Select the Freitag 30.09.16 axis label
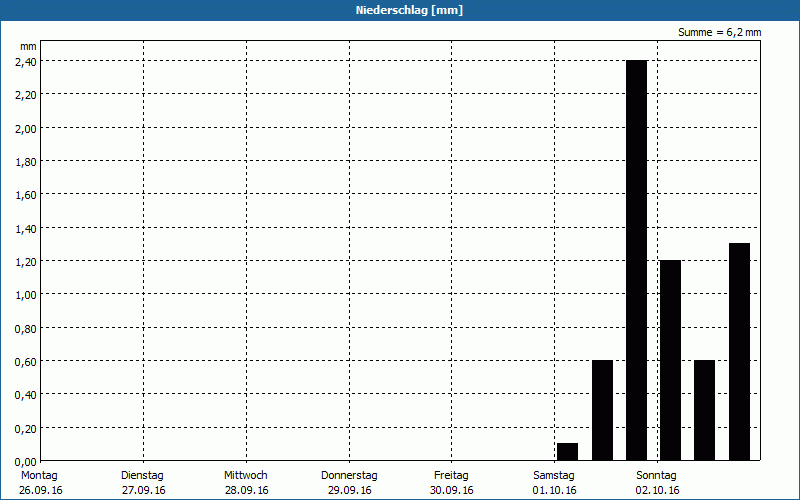The width and height of the screenshot is (800, 500). [451, 482]
